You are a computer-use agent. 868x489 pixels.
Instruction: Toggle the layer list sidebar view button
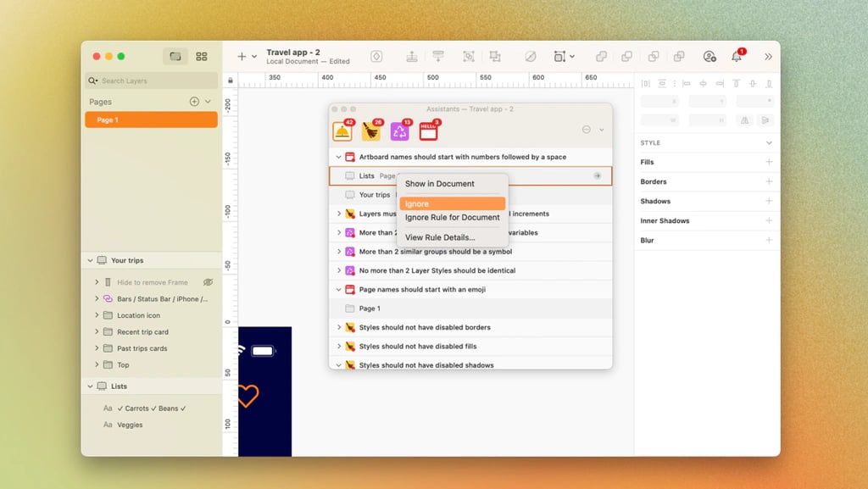(175, 57)
